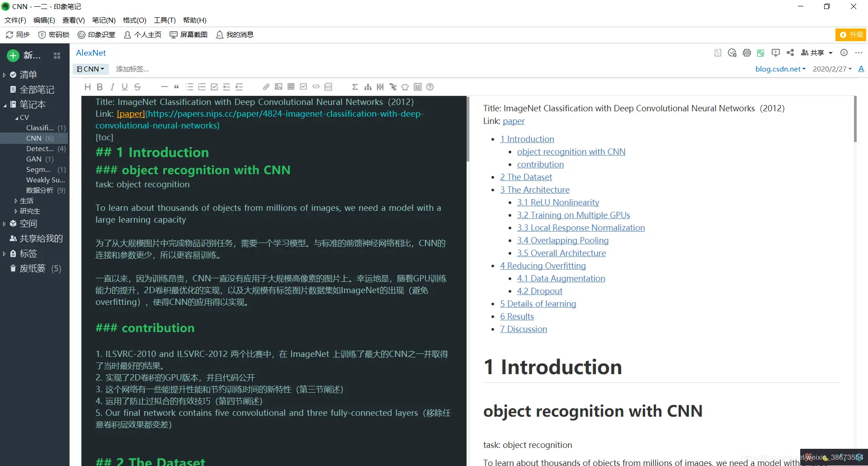Insert a code block
The height and width of the screenshot is (466, 868).
click(x=328, y=87)
